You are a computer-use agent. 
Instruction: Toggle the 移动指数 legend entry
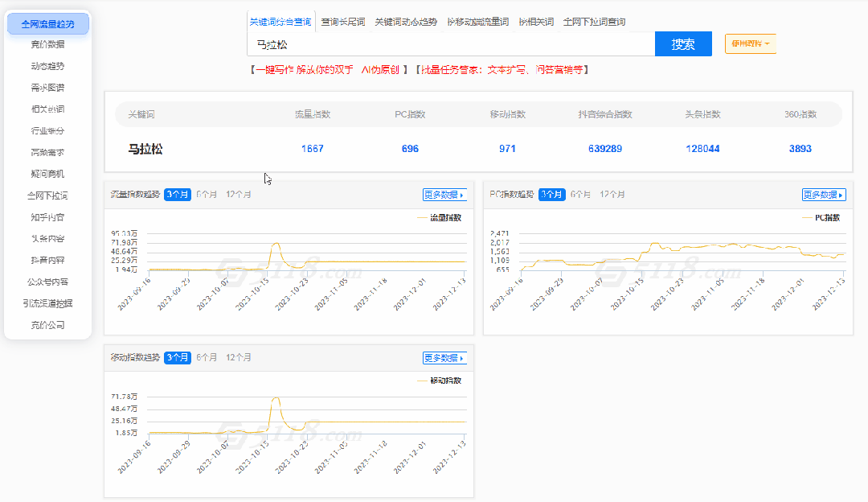click(440, 381)
